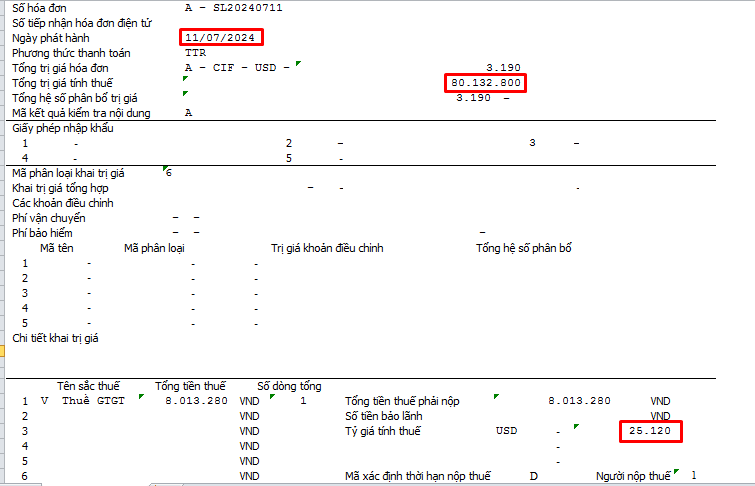This screenshot has width=755, height=486.
Task: Select taxable value 80.132.800
Action: pos(485,82)
